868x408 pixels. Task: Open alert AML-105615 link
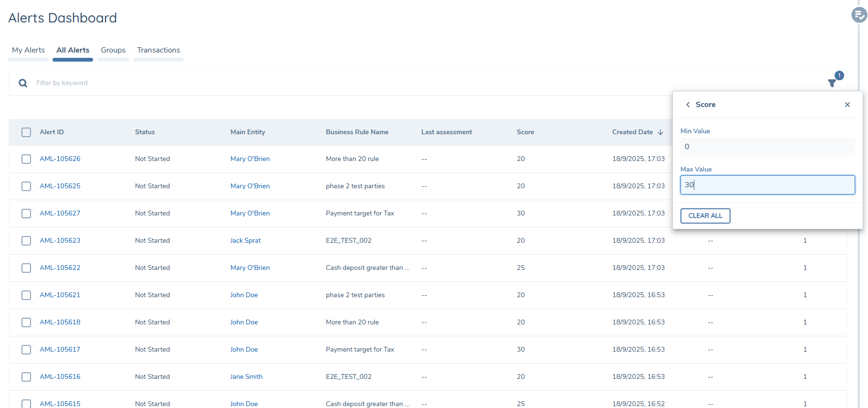60,404
